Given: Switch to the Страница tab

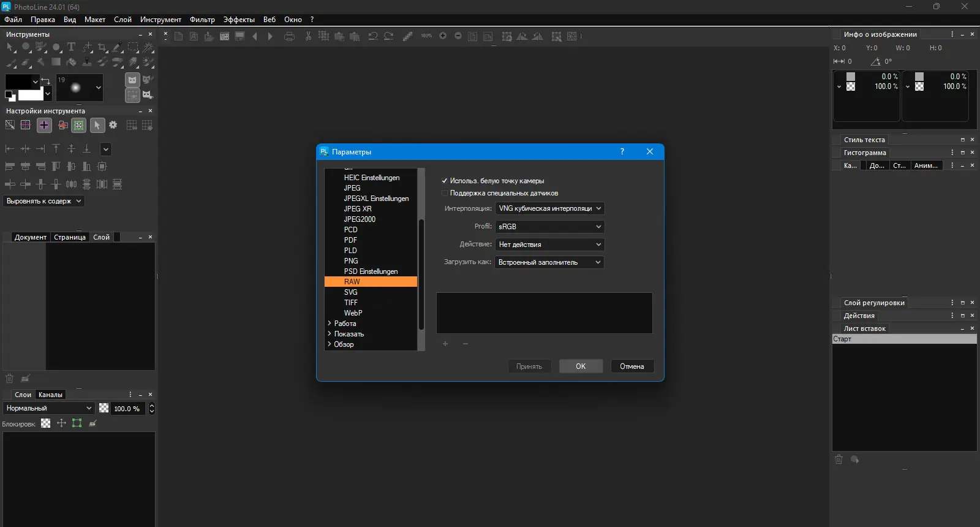Looking at the screenshot, I should click(x=70, y=237).
